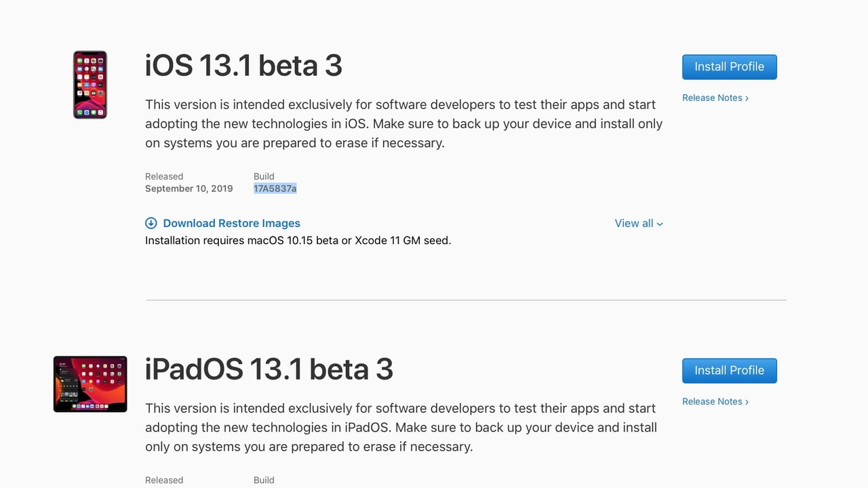Click Install Profile for iPadOS 13.1 beta 3
This screenshot has width=868, height=488.
(x=729, y=370)
